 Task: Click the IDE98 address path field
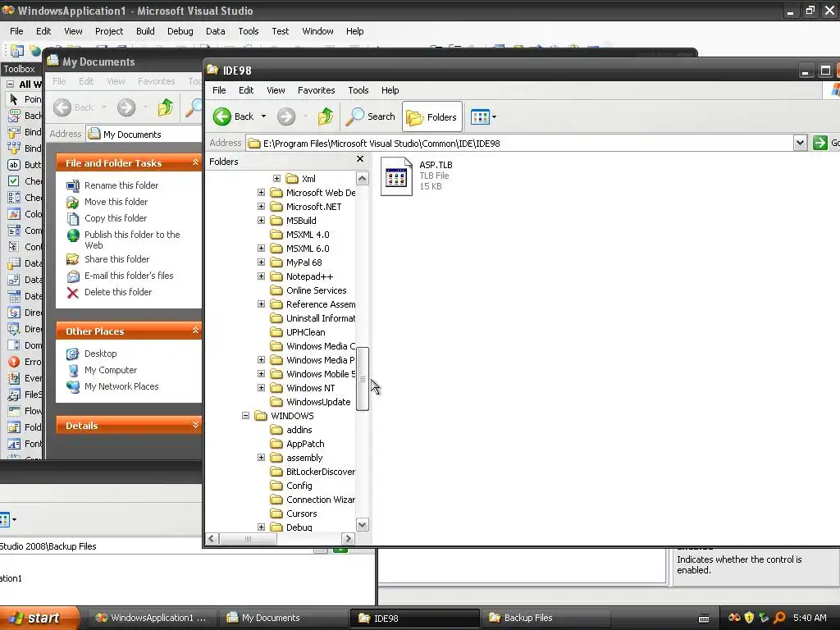519,143
